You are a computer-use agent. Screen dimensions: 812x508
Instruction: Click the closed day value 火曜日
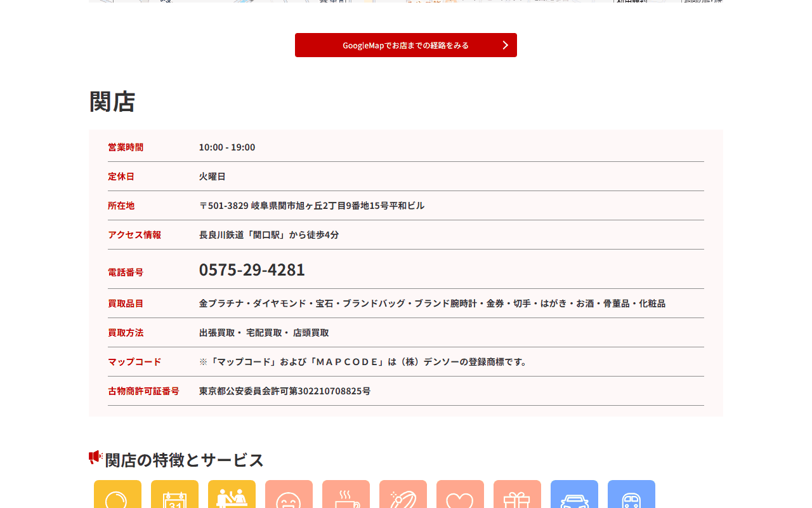(213, 177)
